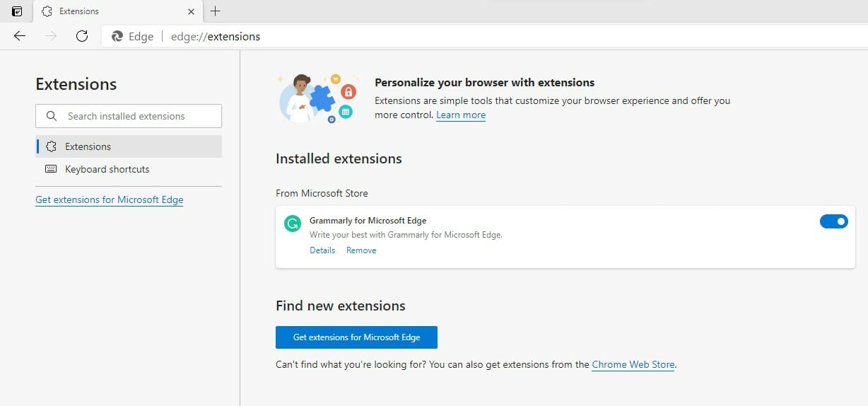Image resolution: width=868 pixels, height=406 pixels.
Task: Refresh the extensions page
Action: tap(82, 36)
